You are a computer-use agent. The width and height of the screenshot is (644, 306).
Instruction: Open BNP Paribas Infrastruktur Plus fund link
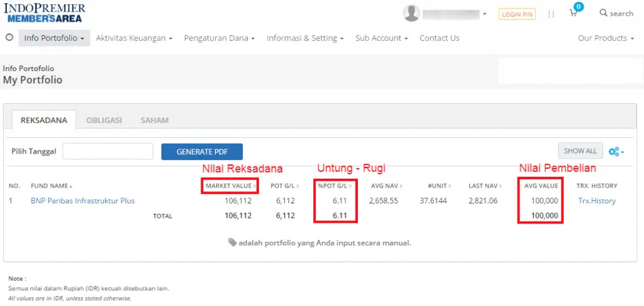coord(82,201)
